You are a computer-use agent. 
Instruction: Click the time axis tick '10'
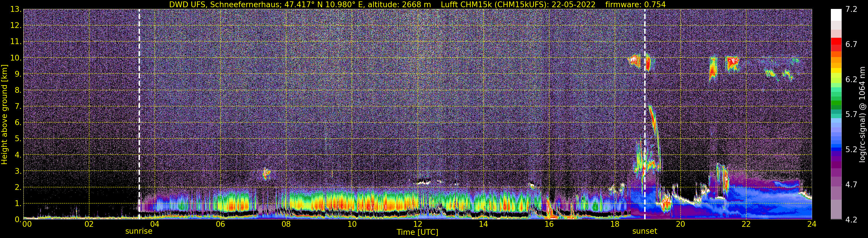[352, 224]
